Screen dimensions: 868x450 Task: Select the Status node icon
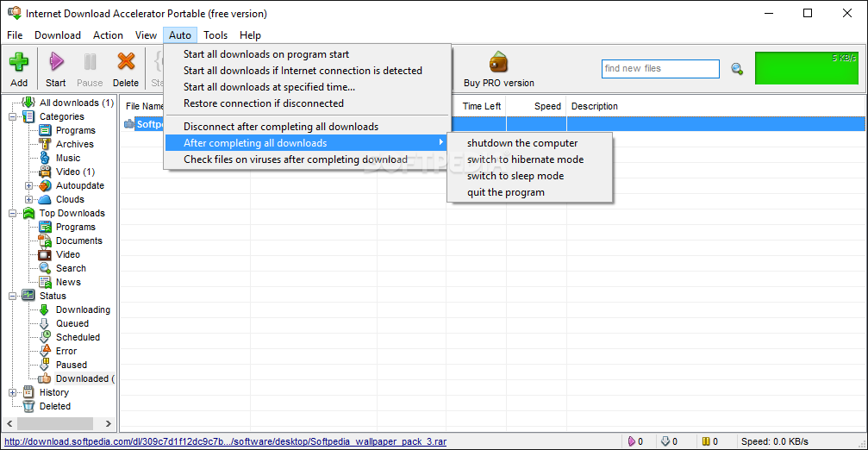pyautogui.click(x=28, y=296)
